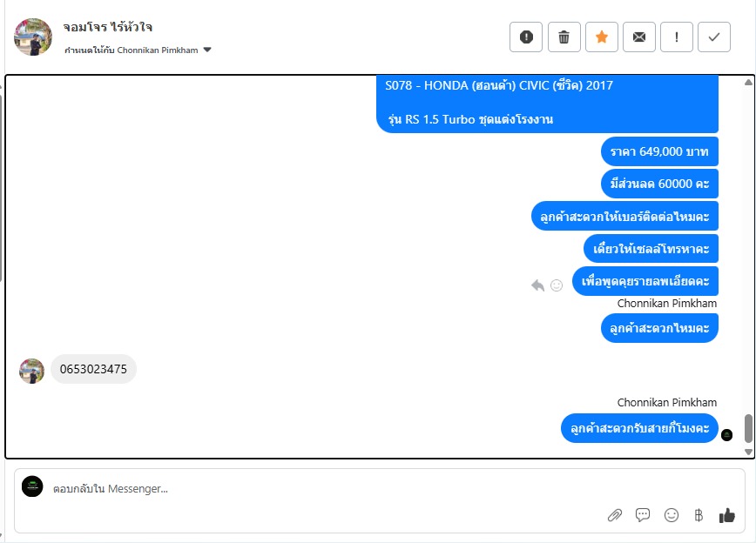Viewport: 756px width, 543px height.
Task: Click the phone number message 0653023475
Action: tap(93, 369)
